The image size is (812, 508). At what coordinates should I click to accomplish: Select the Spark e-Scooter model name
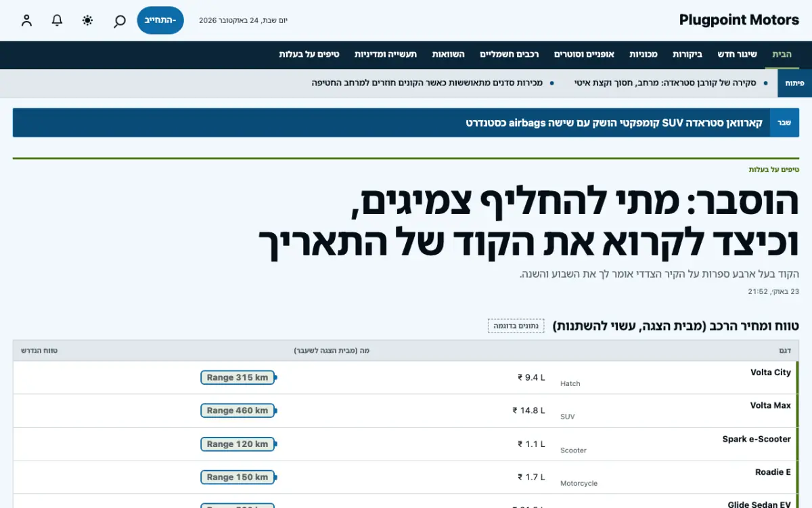coord(757,439)
